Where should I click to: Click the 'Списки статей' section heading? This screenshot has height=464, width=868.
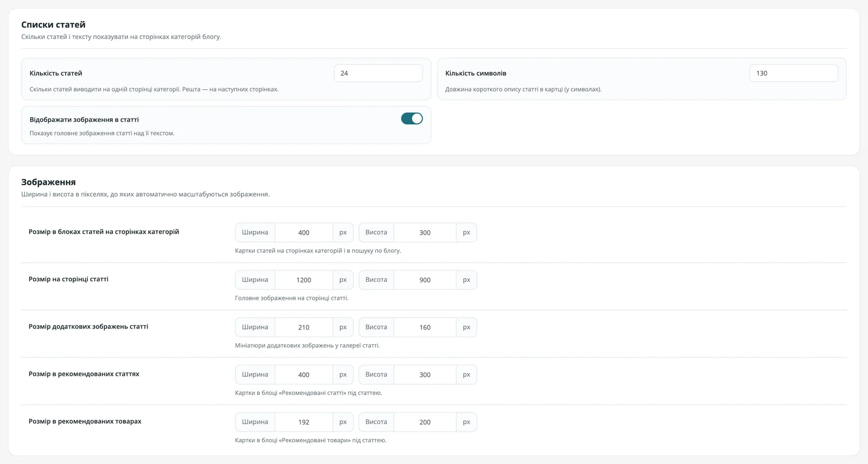click(53, 24)
